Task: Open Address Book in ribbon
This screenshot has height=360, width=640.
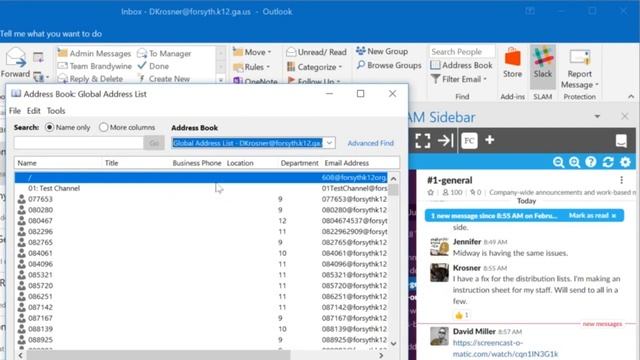Action: (462, 65)
